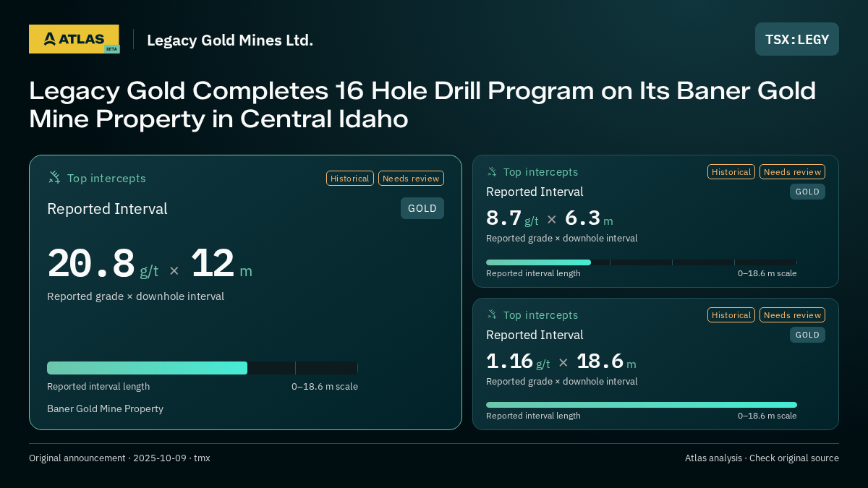Click the Atlas beta logo
The width and height of the screenshot is (868, 488).
tap(74, 39)
